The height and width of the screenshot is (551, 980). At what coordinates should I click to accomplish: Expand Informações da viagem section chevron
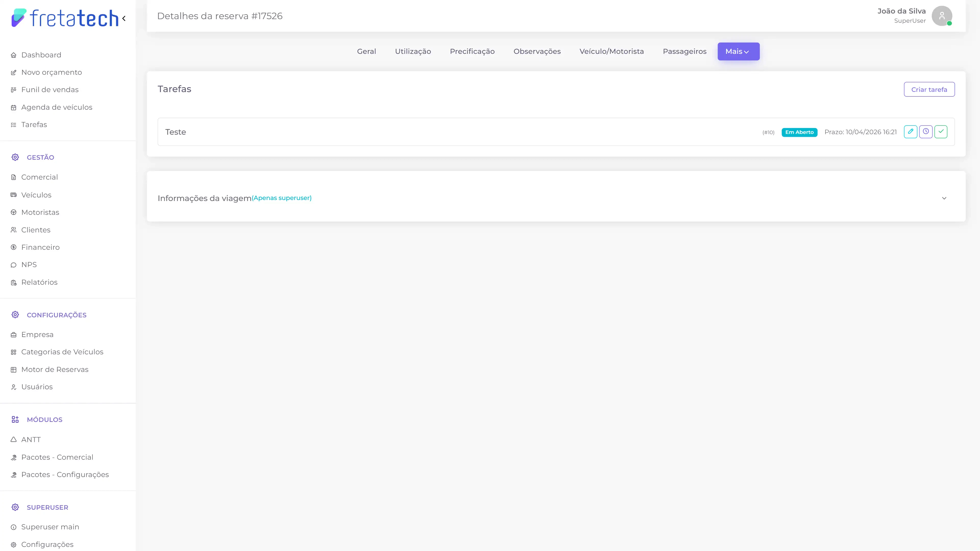tap(944, 198)
